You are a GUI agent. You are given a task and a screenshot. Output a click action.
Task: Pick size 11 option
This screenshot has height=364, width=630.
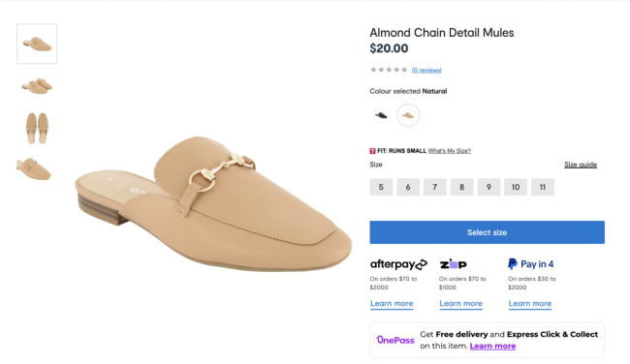(543, 187)
